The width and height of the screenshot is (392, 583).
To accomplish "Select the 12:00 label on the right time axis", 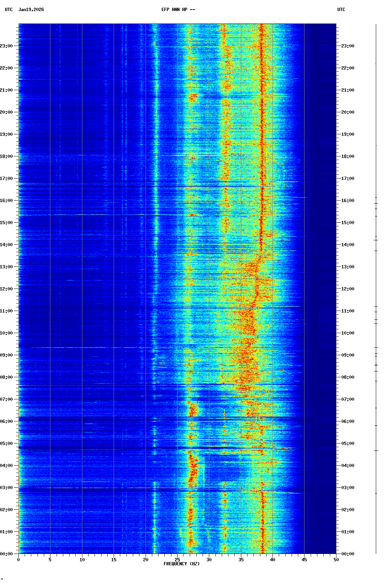I will pyautogui.click(x=348, y=289).
